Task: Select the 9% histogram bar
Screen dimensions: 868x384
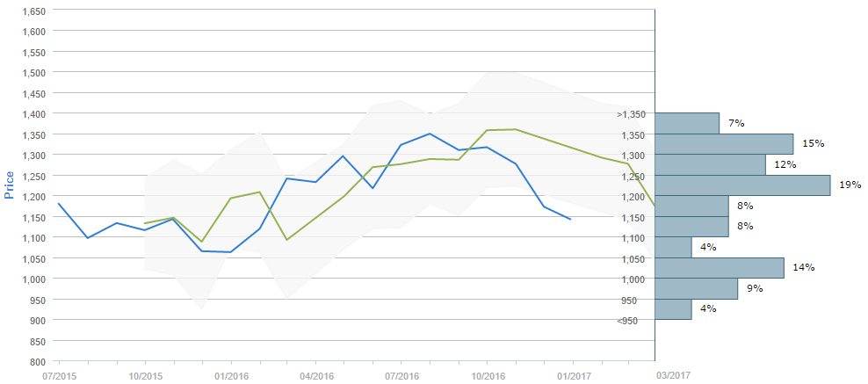Action: point(696,288)
